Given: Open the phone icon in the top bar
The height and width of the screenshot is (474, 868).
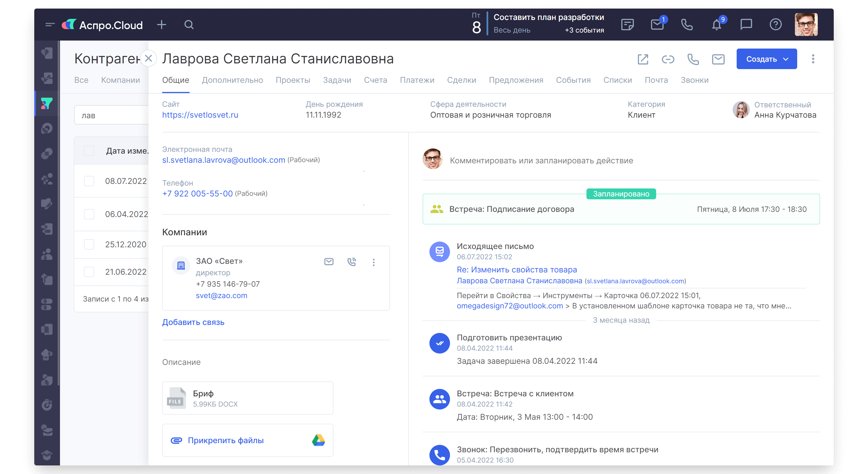Looking at the screenshot, I should [687, 25].
